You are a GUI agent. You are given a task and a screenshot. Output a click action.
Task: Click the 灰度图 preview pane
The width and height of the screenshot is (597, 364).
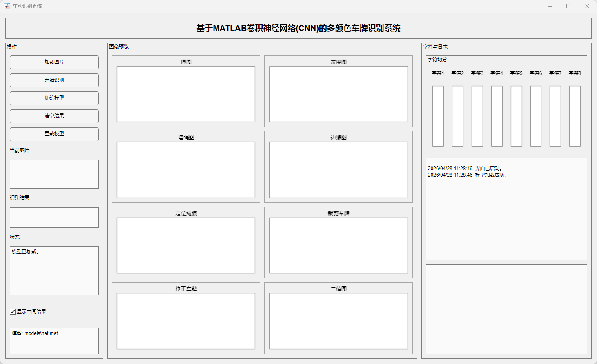pyautogui.click(x=338, y=94)
